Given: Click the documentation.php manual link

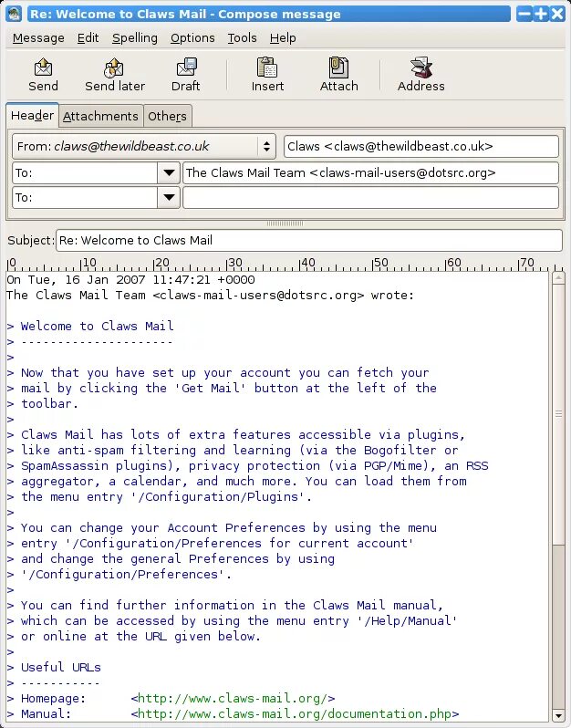Looking at the screenshot, I should tap(295, 713).
